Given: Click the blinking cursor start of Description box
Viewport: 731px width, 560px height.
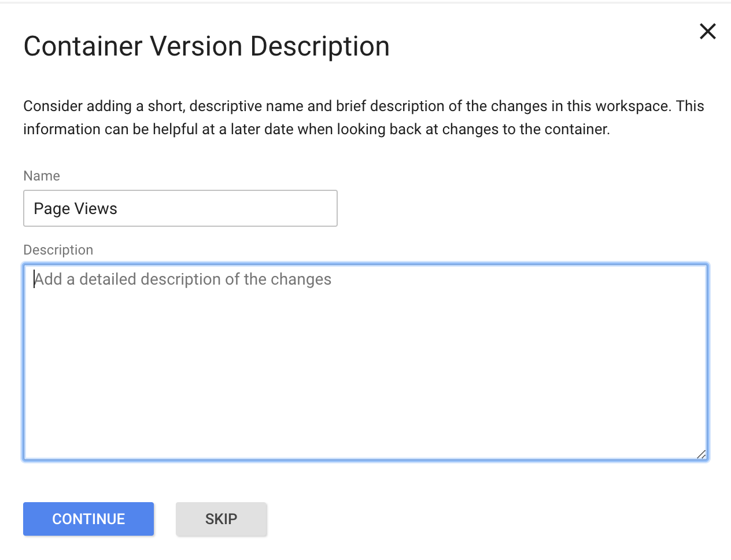Looking at the screenshot, I should point(34,279).
